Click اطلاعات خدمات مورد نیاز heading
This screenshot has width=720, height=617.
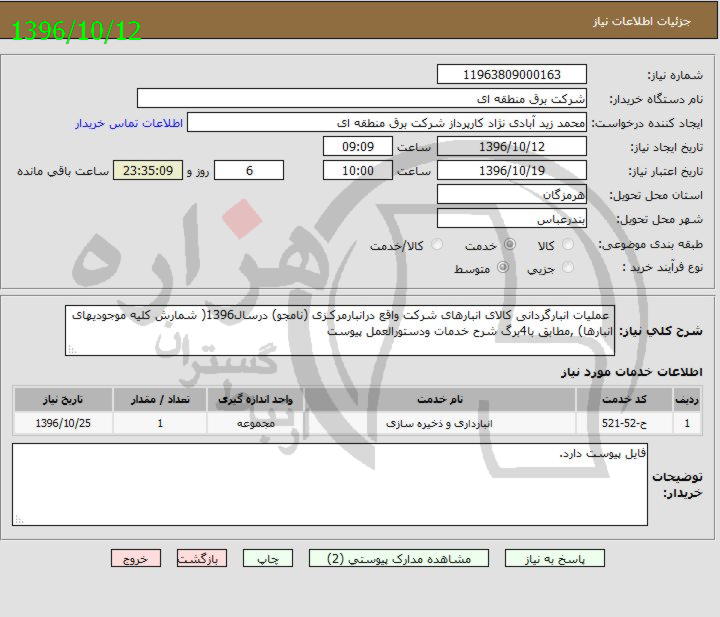click(x=631, y=372)
